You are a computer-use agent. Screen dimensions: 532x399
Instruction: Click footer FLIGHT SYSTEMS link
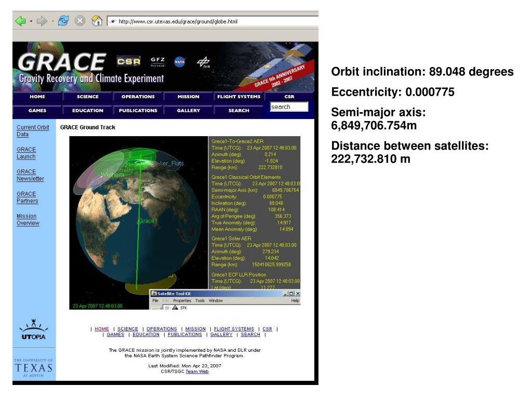click(x=234, y=329)
